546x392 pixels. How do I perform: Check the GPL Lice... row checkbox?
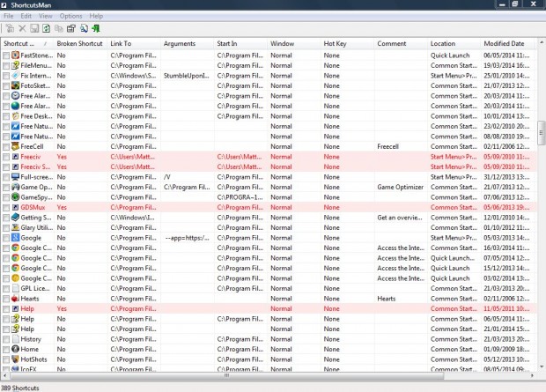tap(6, 289)
